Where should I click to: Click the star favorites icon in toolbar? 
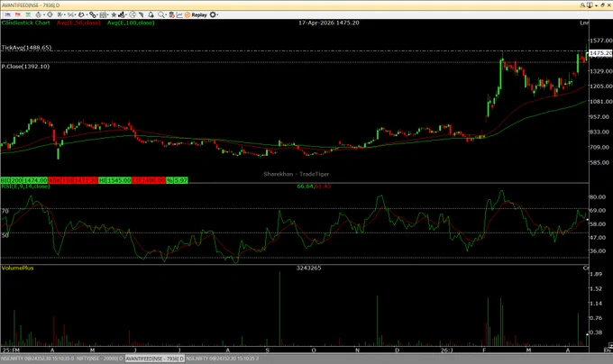point(114,14)
